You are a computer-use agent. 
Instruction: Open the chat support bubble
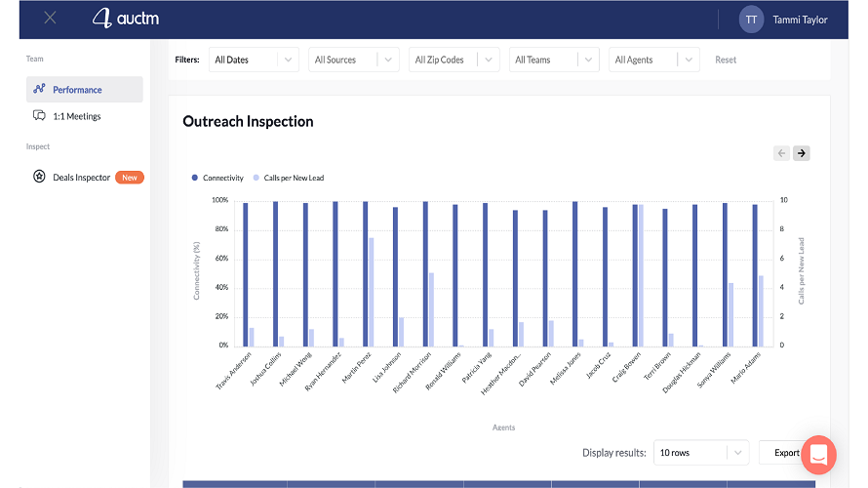818,455
